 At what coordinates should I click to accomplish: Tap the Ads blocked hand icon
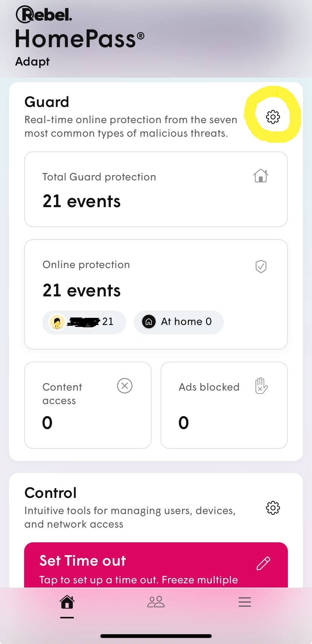(261, 386)
